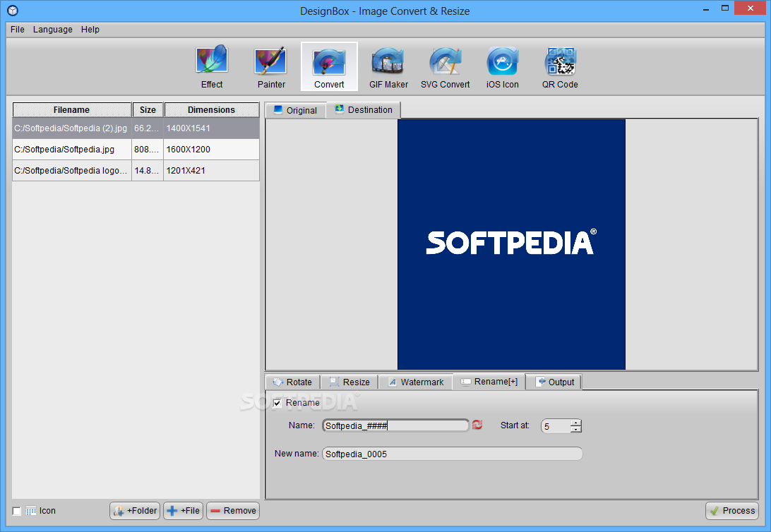This screenshot has height=532, width=771.
Task: Open the SVG Convert tool
Action: point(445,67)
